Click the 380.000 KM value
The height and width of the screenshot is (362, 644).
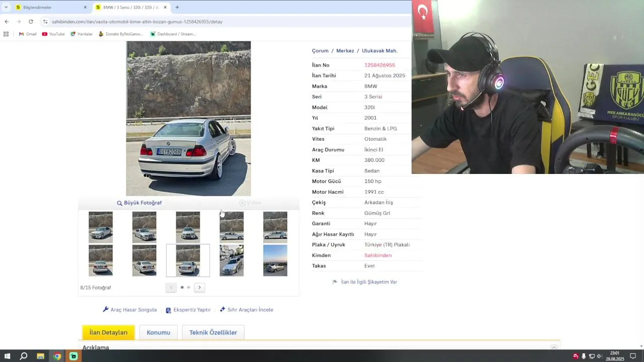coord(374,160)
